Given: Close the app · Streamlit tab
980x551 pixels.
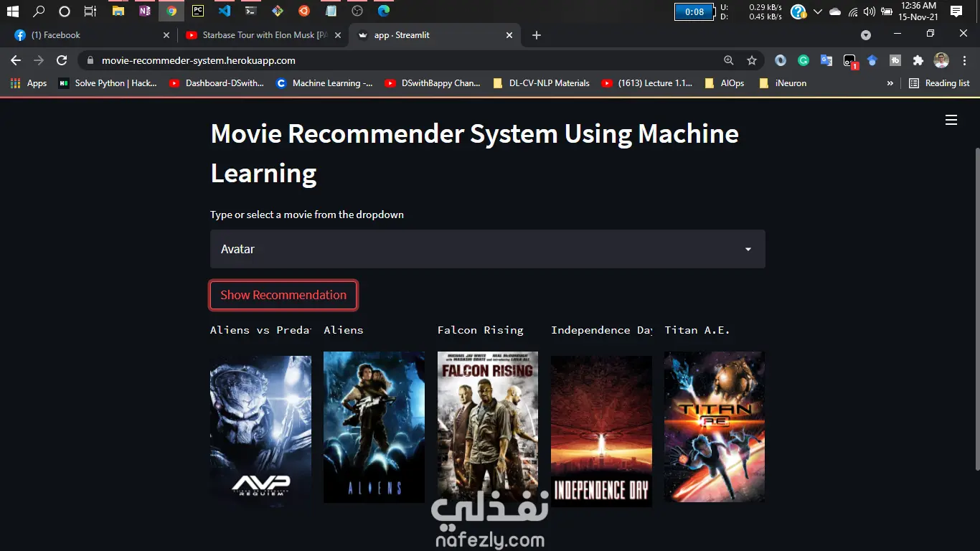Looking at the screenshot, I should (509, 35).
